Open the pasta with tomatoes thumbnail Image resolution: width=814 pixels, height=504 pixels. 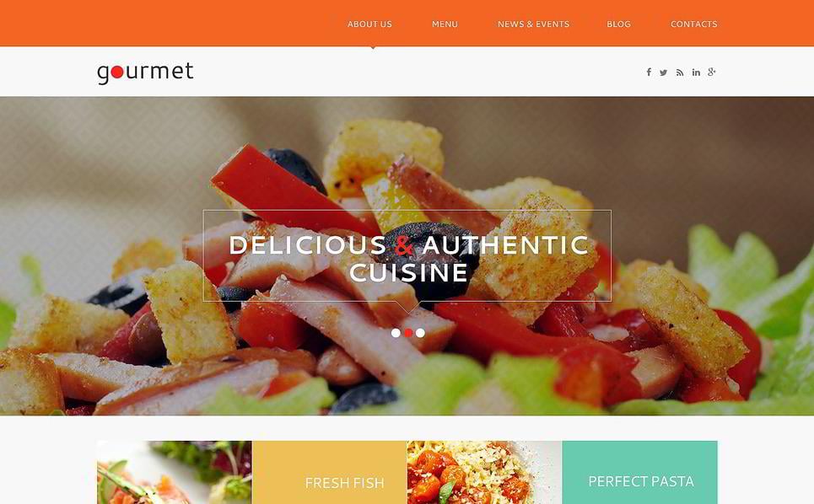(484, 472)
